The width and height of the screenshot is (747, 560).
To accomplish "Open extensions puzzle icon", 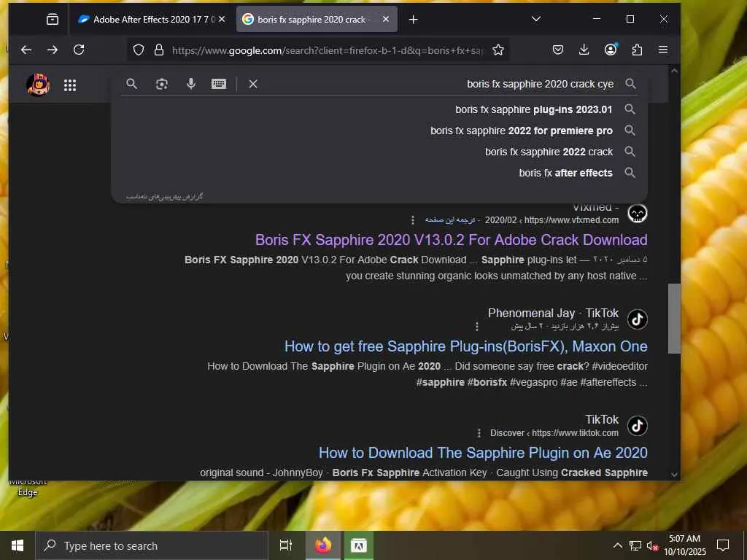I will click(x=637, y=50).
